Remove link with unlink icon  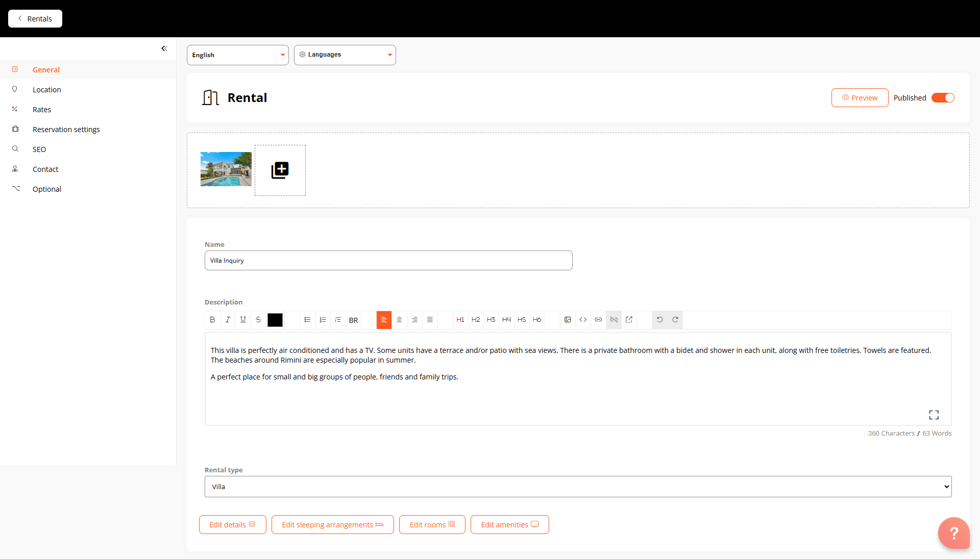point(614,320)
